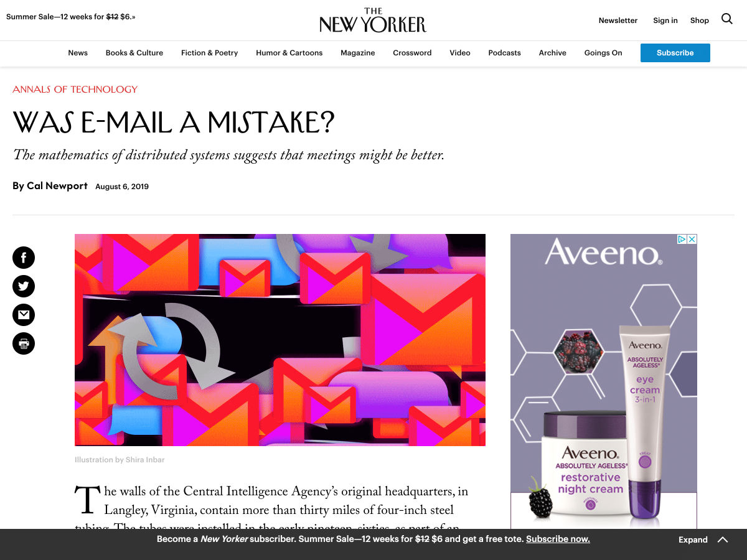Expand the subscription banner
Viewport: 747px width, 560px height.
(693, 539)
